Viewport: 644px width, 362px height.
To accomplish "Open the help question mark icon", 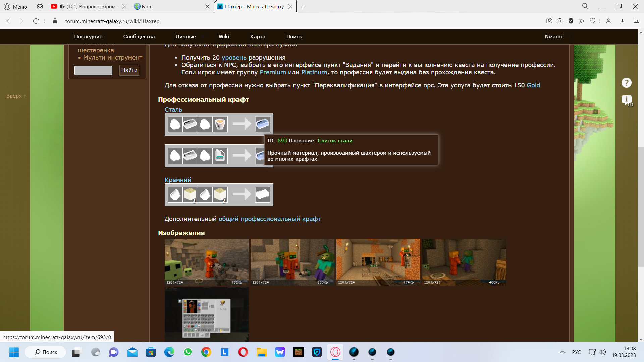I will pyautogui.click(x=626, y=83).
